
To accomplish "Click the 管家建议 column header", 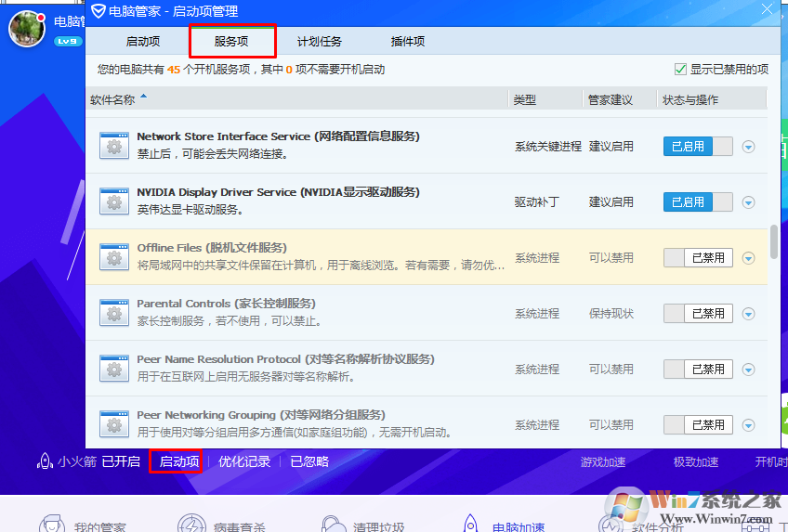I will [611, 100].
